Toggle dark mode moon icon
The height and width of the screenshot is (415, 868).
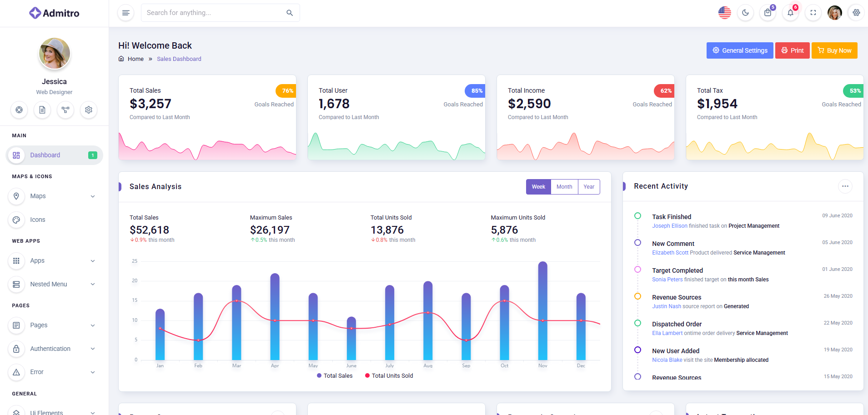tap(746, 13)
